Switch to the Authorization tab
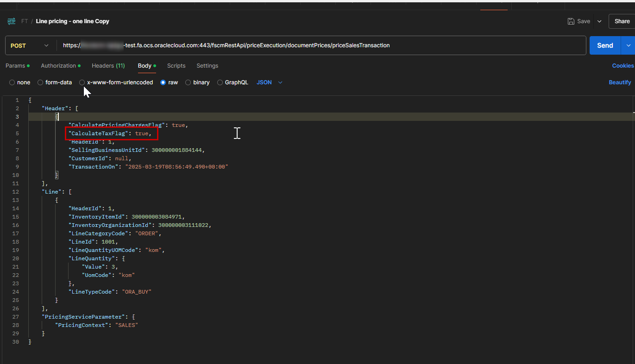 [60, 66]
